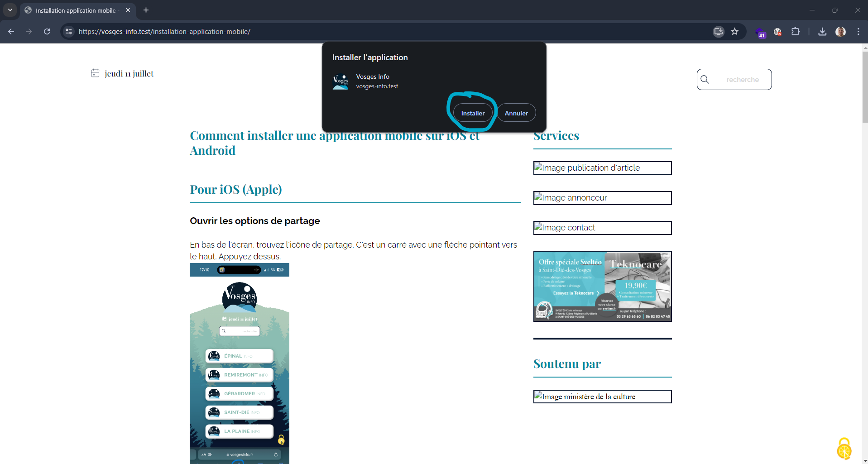Image resolution: width=868 pixels, height=464 pixels.
Task: Open Image contact link
Action: click(x=602, y=228)
